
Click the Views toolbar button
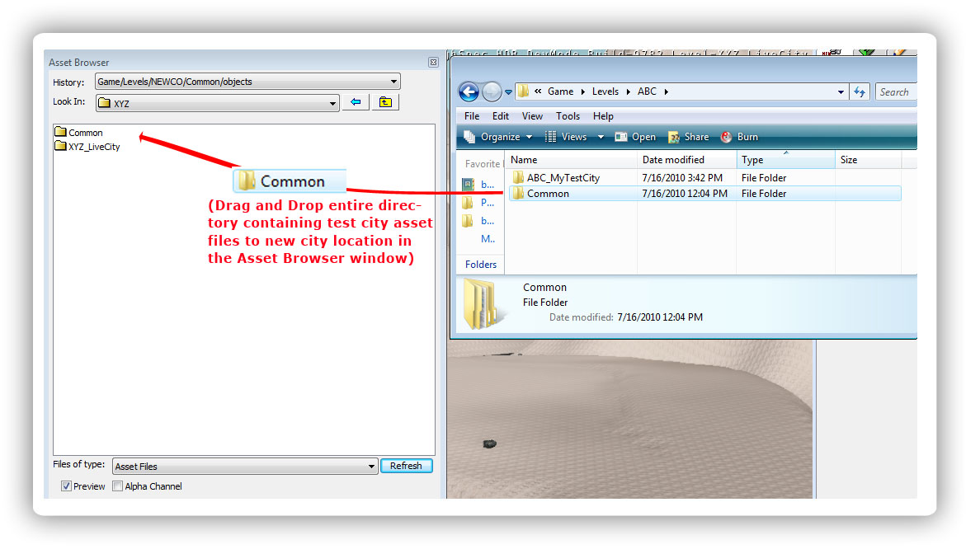click(566, 137)
